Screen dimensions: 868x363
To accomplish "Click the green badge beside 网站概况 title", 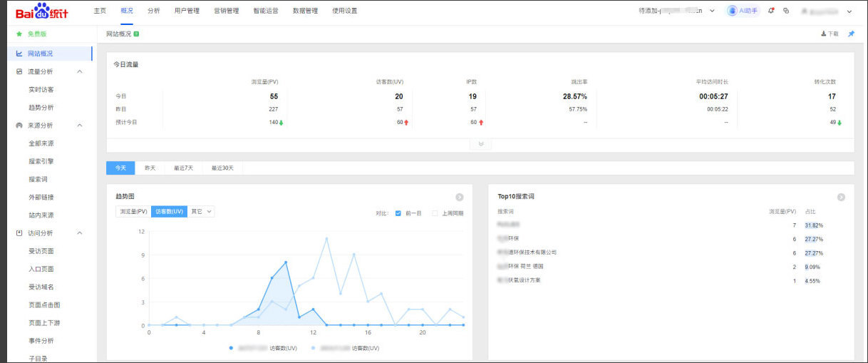I will [136, 34].
